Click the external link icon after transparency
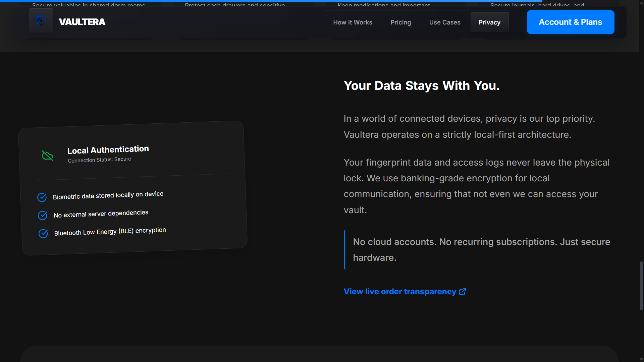Image resolution: width=644 pixels, height=362 pixels. [463, 292]
